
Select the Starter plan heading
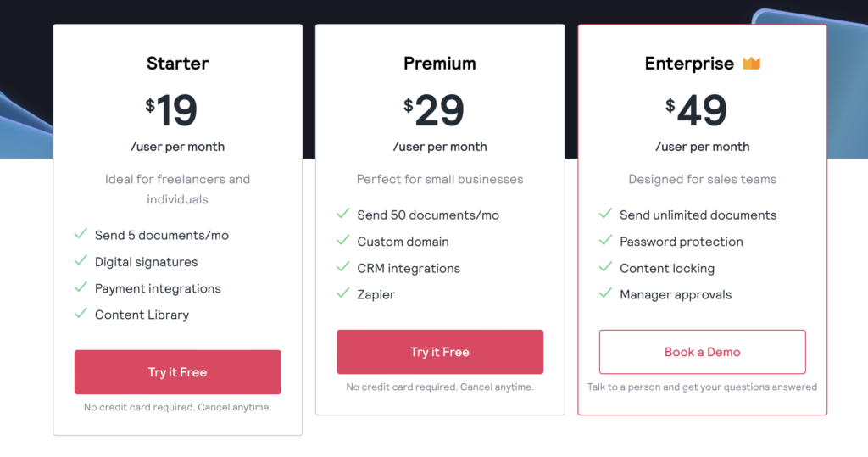tap(177, 63)
